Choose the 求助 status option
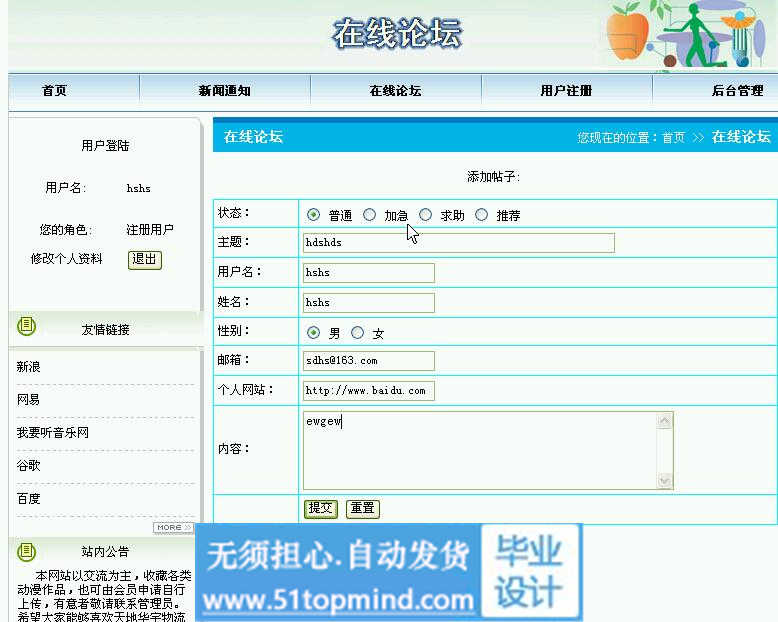This screenshot has width=778, height=622. (426, 215)
